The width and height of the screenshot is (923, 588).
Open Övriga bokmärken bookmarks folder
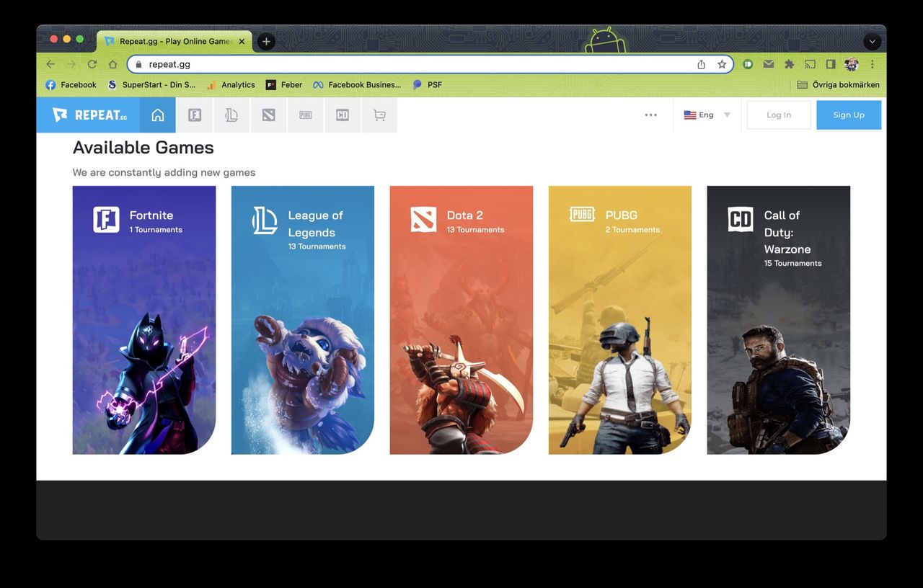click(838, 85)
